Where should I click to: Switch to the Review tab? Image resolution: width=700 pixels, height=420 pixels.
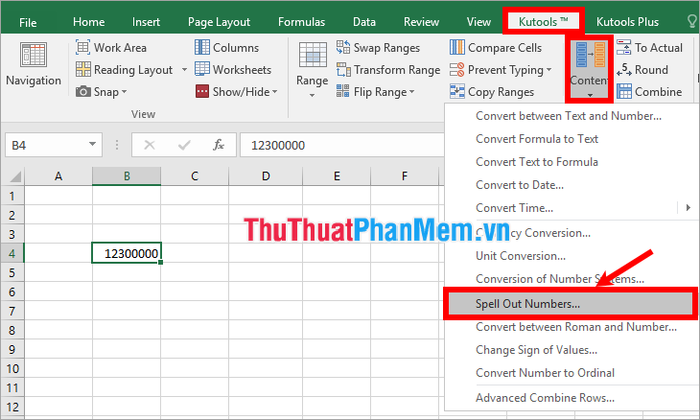pos(421,22)
